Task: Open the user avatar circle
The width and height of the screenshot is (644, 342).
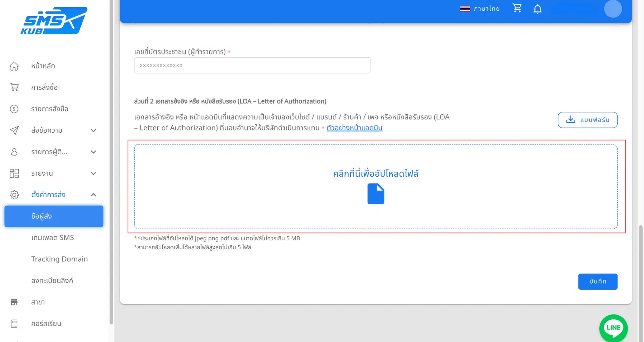Action: 613,9
